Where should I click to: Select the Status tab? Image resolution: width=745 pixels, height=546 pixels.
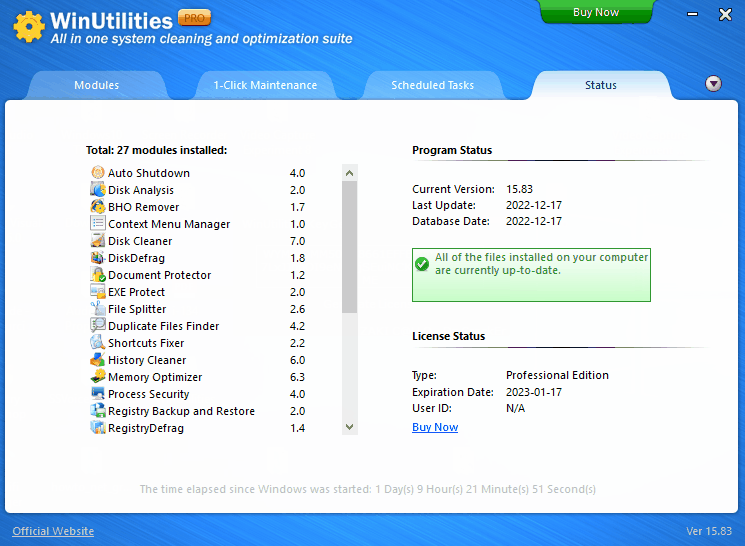click(601, 85)
